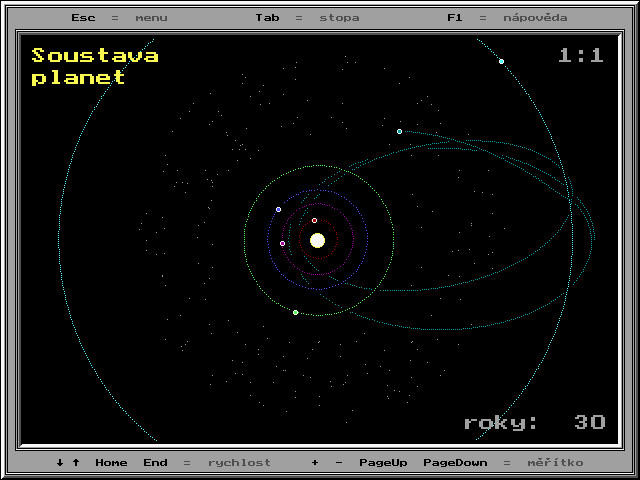Click the Esc key label
Screen dimensions: 640x480
[83, 18]
